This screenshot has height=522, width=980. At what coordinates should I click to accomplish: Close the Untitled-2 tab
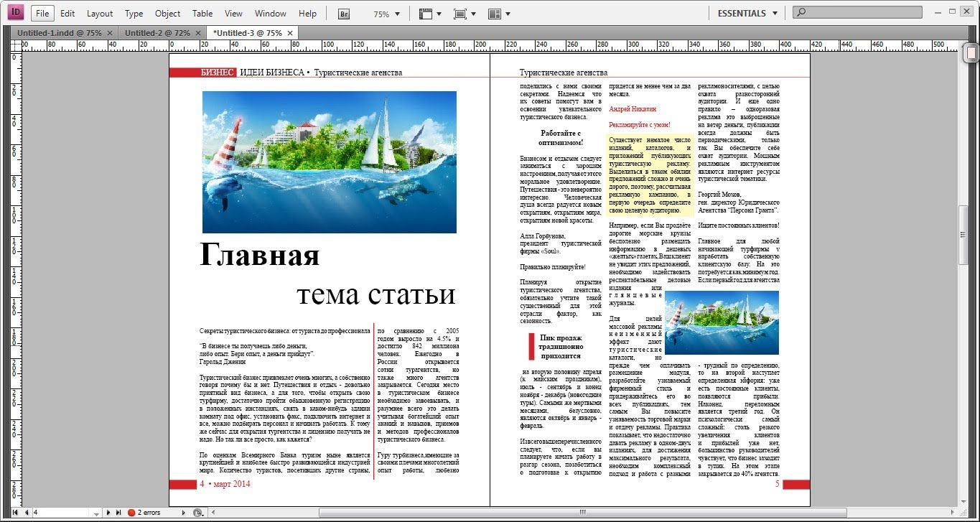[197, 33]
